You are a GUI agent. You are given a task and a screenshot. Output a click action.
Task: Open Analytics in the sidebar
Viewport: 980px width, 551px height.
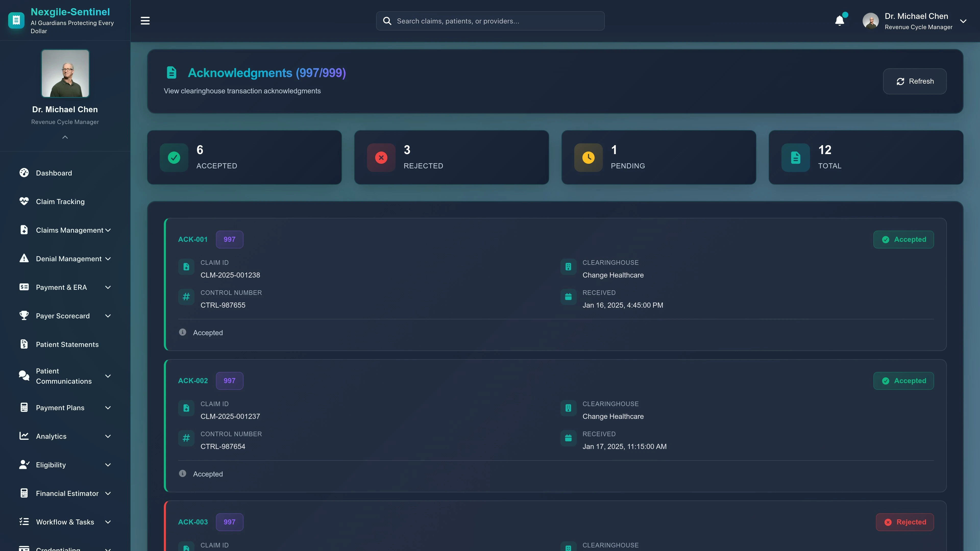tap(51, 436)
